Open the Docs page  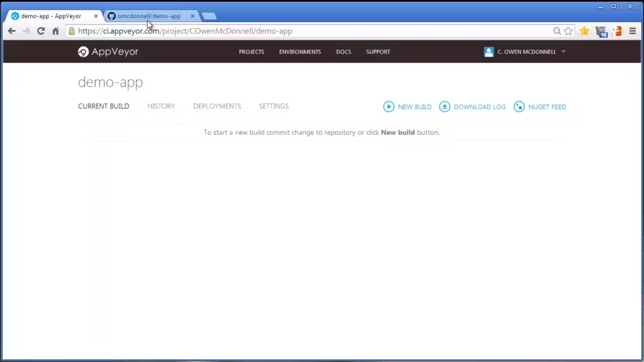pyautogui.click(x=343, y=52)
